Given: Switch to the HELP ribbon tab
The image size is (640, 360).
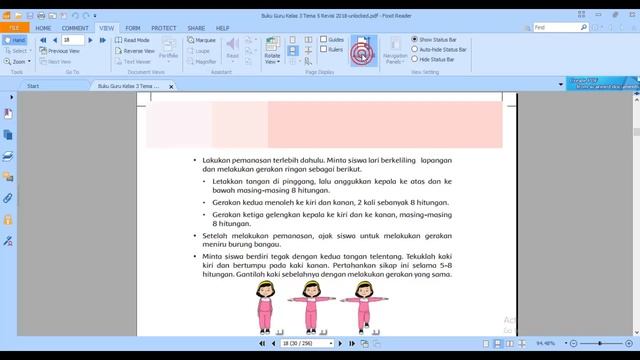Looking at the screenshot, I should tap(222, 28).
